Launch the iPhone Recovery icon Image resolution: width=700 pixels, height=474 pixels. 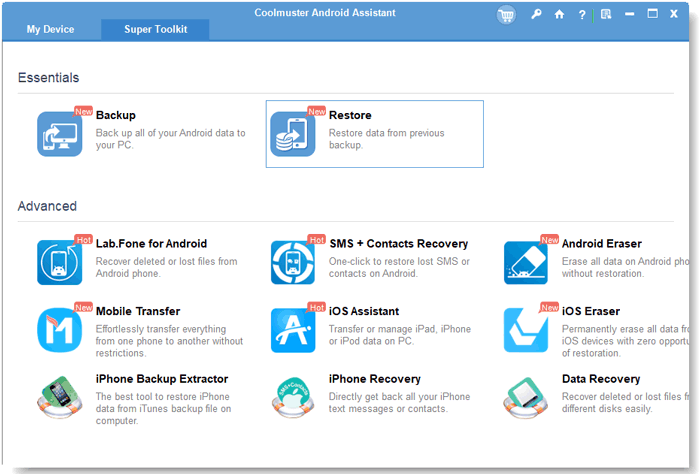coord(293,397)
